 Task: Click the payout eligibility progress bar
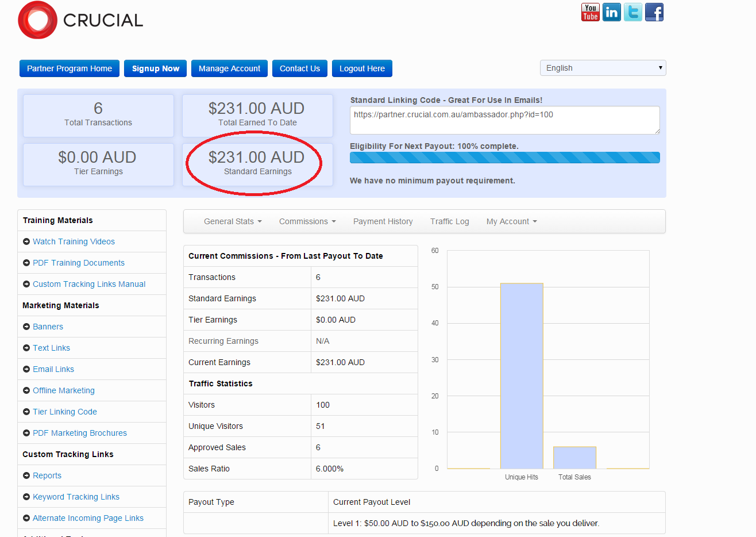pos(504,158)
